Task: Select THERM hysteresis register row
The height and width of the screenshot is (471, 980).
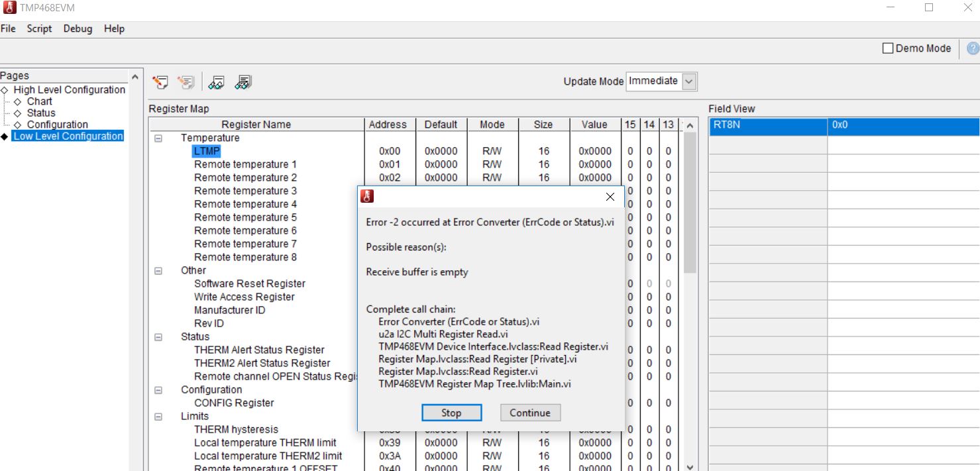Action: [236, 429]
